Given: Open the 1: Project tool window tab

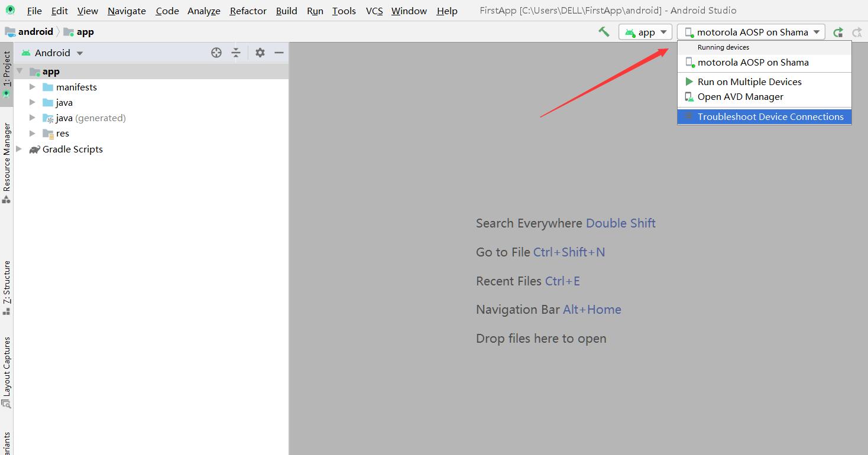Looking at the screenshot, I should (7, 73).
